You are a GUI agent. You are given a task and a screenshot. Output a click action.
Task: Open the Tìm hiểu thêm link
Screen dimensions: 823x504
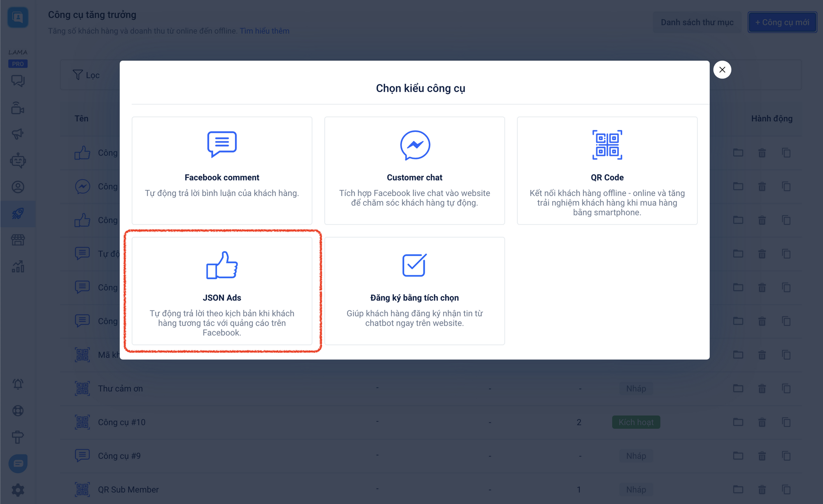click(x=264, y=31)
